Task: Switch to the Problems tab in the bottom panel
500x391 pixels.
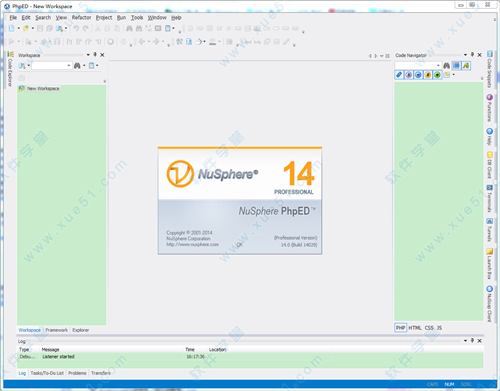Action: click(x=77, y=373)
